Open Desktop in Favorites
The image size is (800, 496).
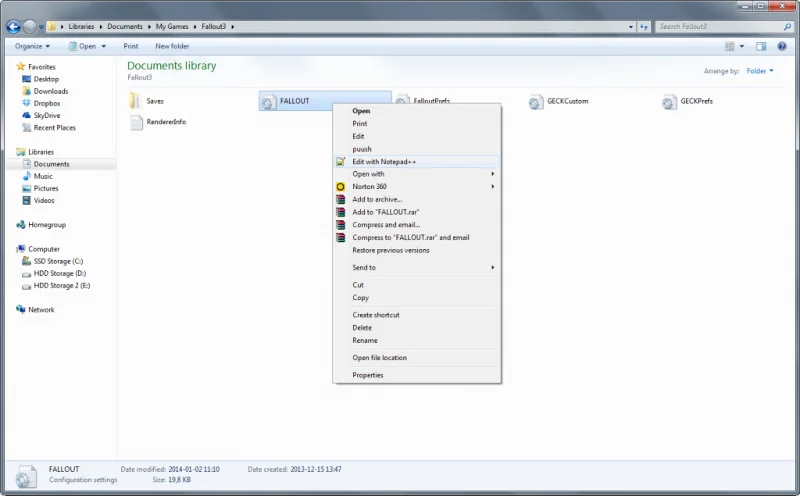pos(46,79)
